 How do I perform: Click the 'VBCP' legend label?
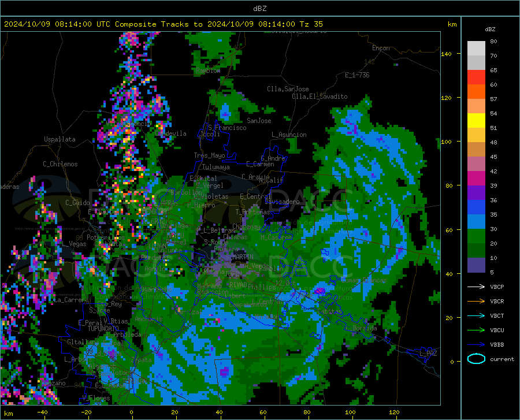(x=497, y=287)
